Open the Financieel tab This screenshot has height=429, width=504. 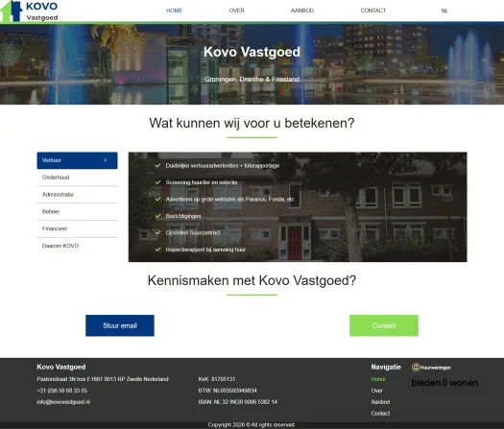tap(77, 228)
